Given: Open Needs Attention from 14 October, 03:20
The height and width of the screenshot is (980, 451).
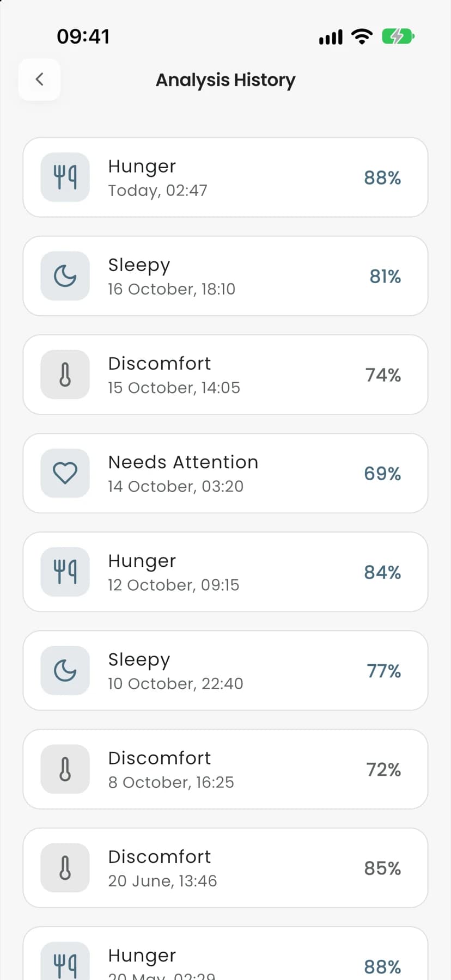Looking at the screenshot, I should tap(225, 473).
